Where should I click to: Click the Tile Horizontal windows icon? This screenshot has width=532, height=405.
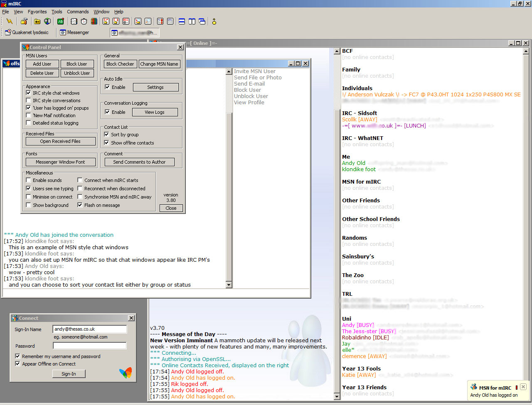pos(182,21)
